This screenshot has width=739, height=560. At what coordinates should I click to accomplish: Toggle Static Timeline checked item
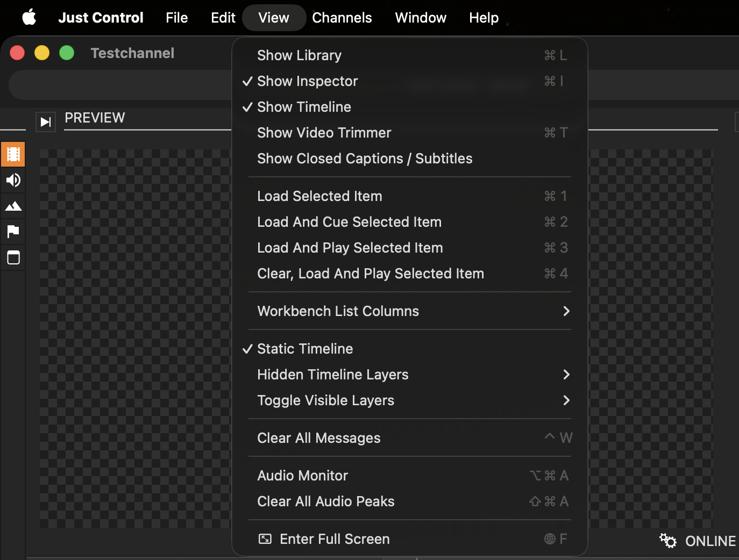tap(410, 349)
